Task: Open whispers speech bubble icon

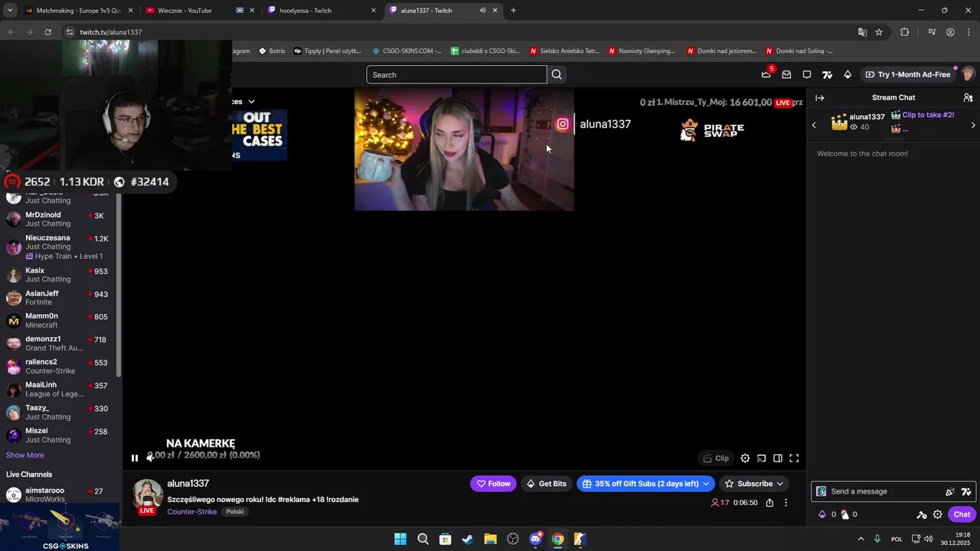Action: tap(807, 74)
